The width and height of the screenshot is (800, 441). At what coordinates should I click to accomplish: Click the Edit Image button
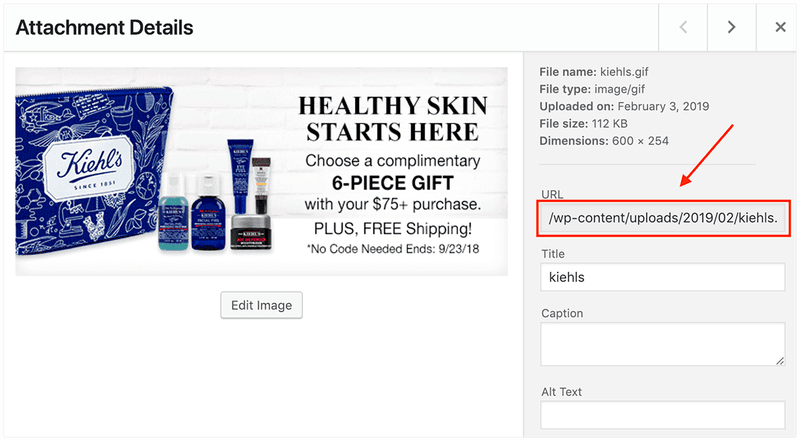pos(261,305)
